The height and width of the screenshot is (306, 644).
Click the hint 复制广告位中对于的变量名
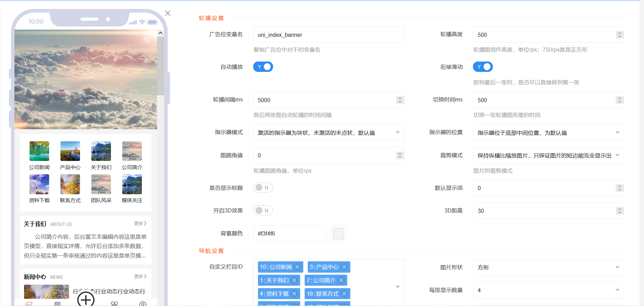tap(287, 50)
